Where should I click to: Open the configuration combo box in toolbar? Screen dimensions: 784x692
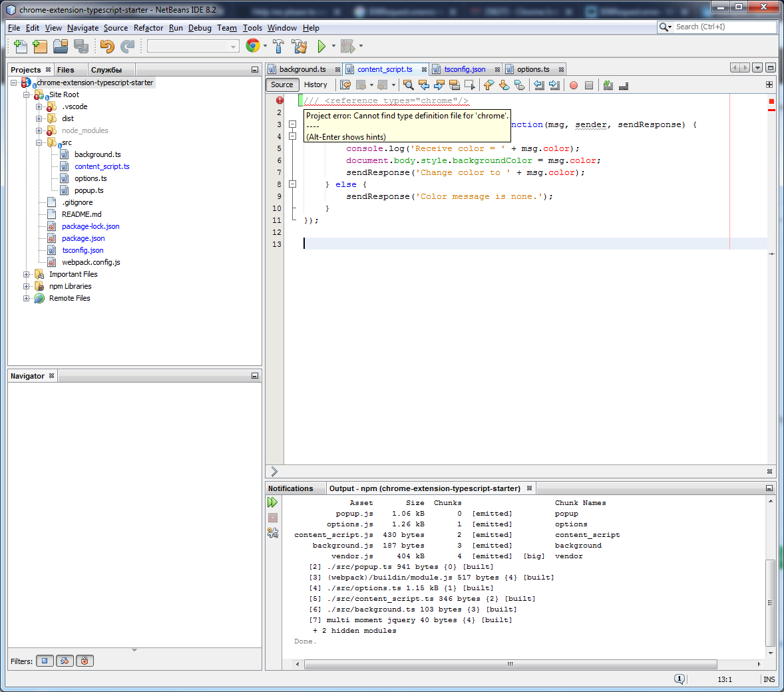[x=192, y=47]
